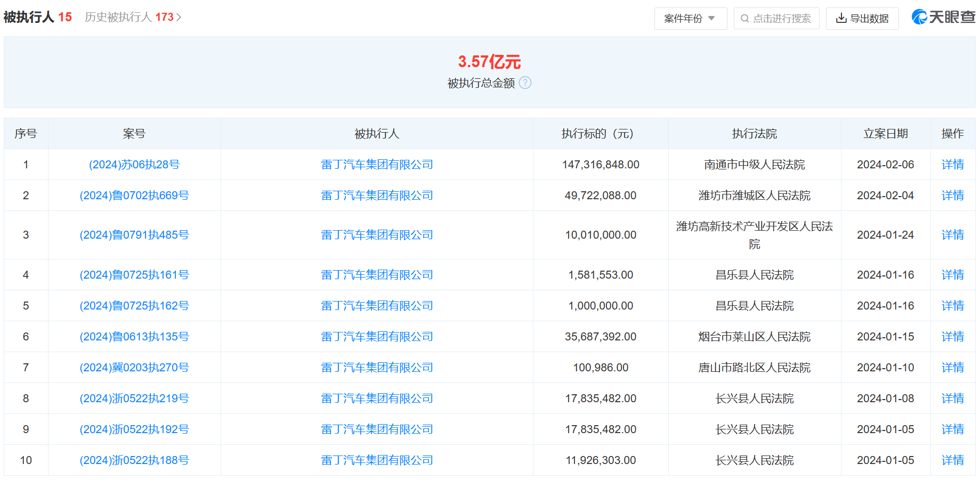Viewport: 980px width, 480px height.
Task: Click the 执行法院 column header
Action: point(755,134)
